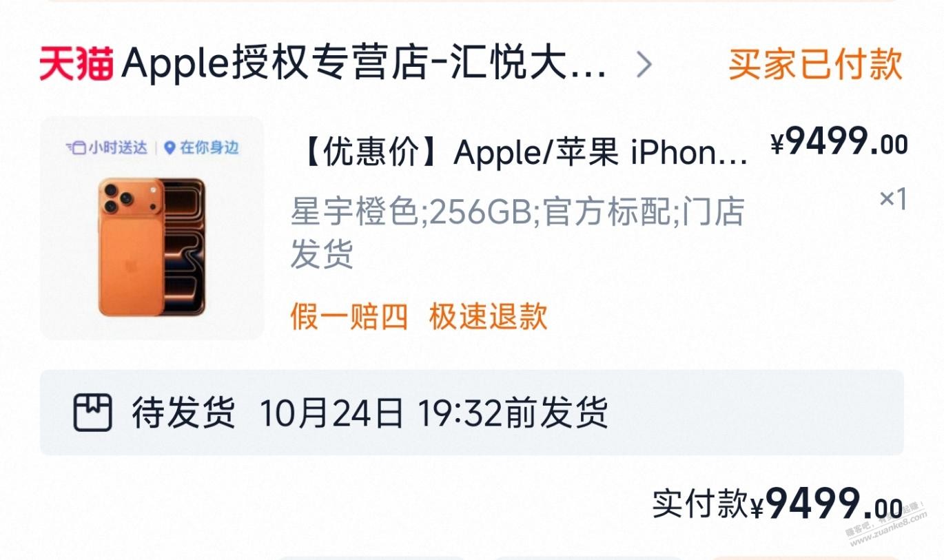Tap the package box shipping icon
Viewport: 944px width, 560px height.
(92, 413)
